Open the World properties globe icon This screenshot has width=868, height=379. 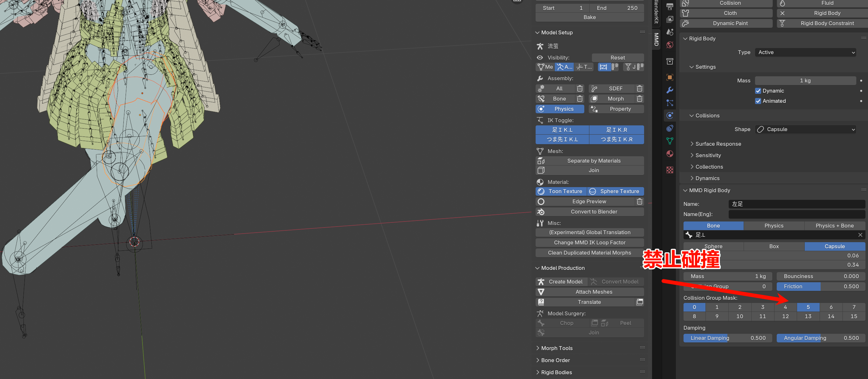point(670,45)
